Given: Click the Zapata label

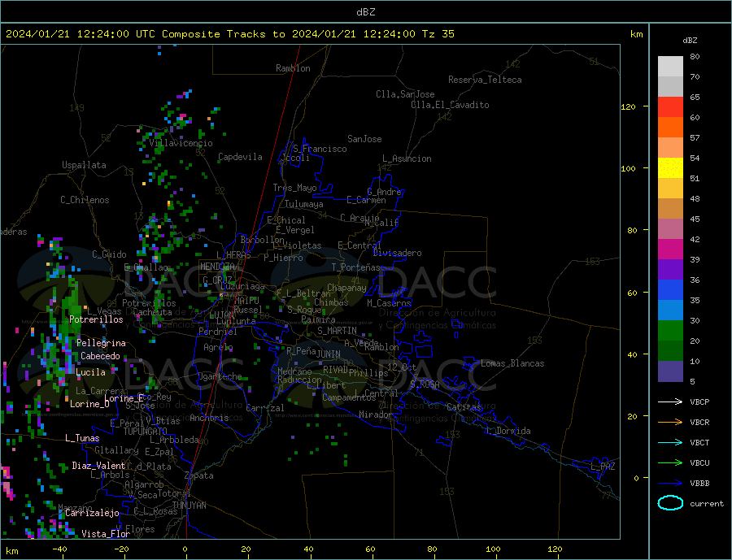Looking at the screenshot, I should click(x=199, y=476).
